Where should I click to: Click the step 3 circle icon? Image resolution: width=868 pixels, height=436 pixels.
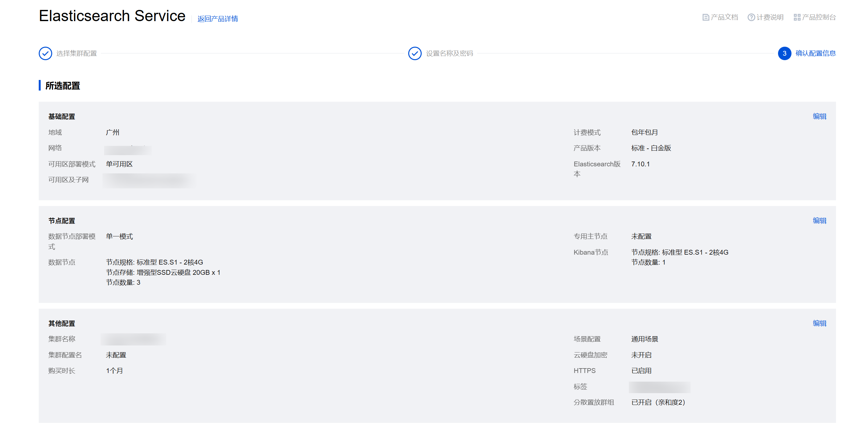(784, 53)
